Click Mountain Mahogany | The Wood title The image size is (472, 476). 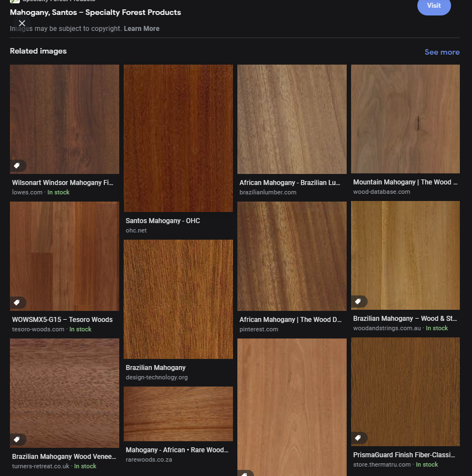click(405, 182)
